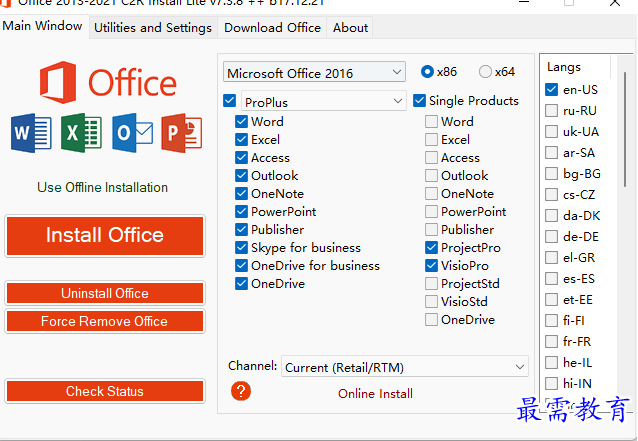Check the da-DK language
Viewport: 638px width, 441px height.
pyautogui.click(x=551, y=215)
